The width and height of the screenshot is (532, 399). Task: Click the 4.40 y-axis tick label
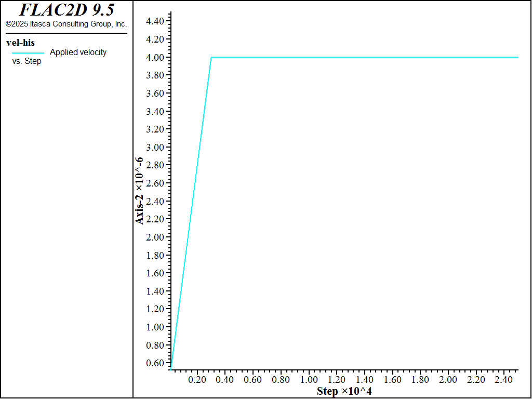(x=155, y=21)
